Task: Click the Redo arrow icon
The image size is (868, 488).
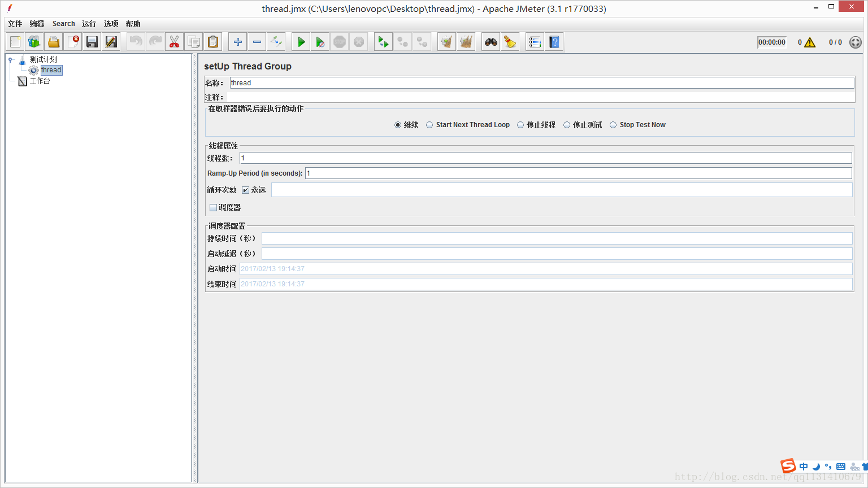Action: (x=155, y=42)
